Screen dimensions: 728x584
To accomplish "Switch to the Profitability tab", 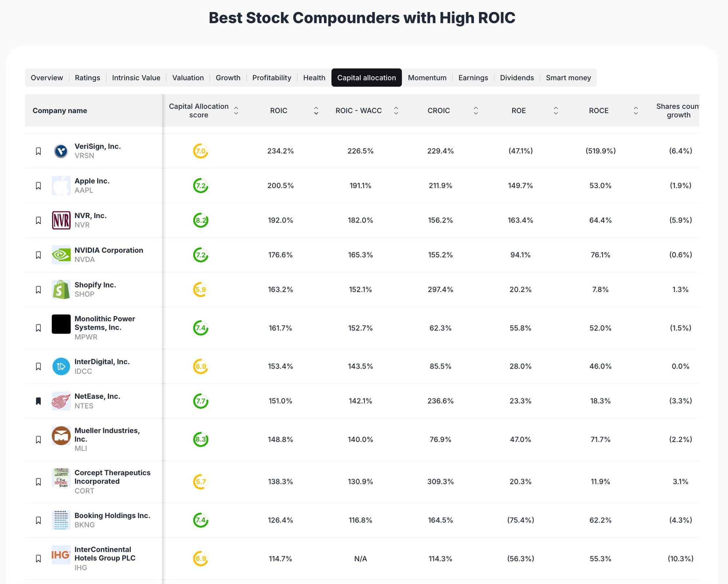I will pos(272,78).
